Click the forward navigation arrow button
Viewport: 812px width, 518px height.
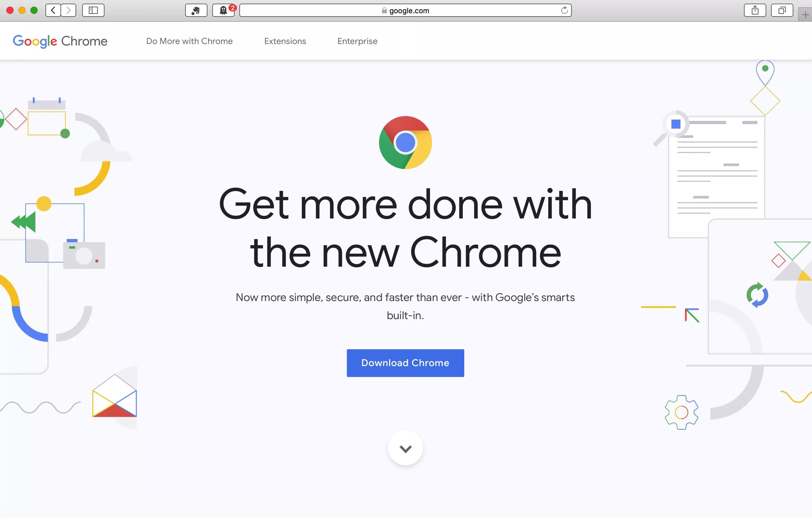69,10
